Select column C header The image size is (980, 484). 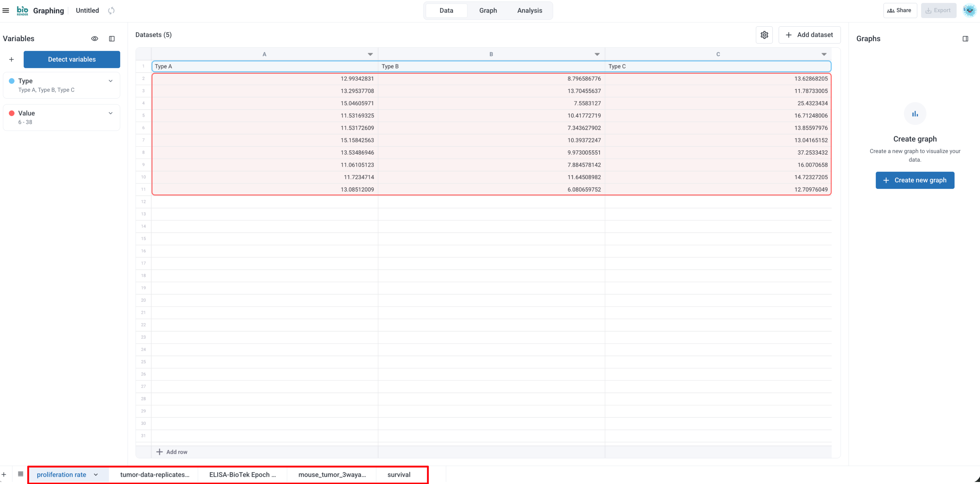(x=718, y=54)
